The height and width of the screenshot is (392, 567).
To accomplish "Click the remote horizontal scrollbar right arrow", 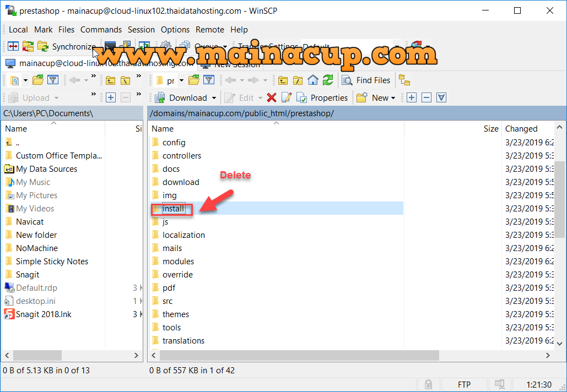I will [x=548, y=356].
